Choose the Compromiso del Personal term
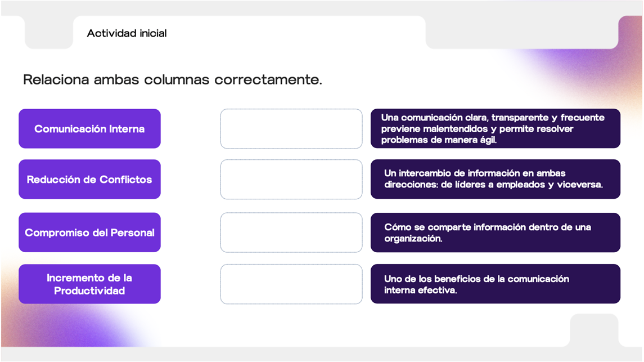Image resolution: width=644 pixels, height=362 pixels. coord(89,233)
